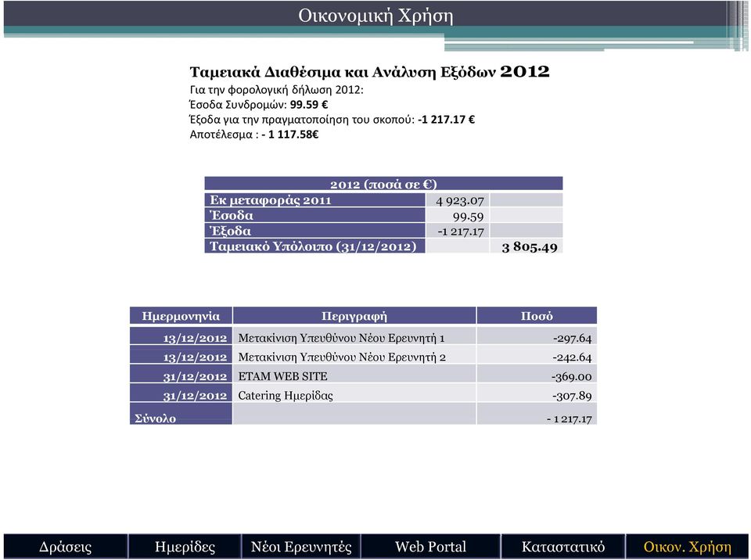Select the Έσοδα Συνδρομών 99.59 € line
Viewport: 751px width, 560px height.
click(259, 105)
